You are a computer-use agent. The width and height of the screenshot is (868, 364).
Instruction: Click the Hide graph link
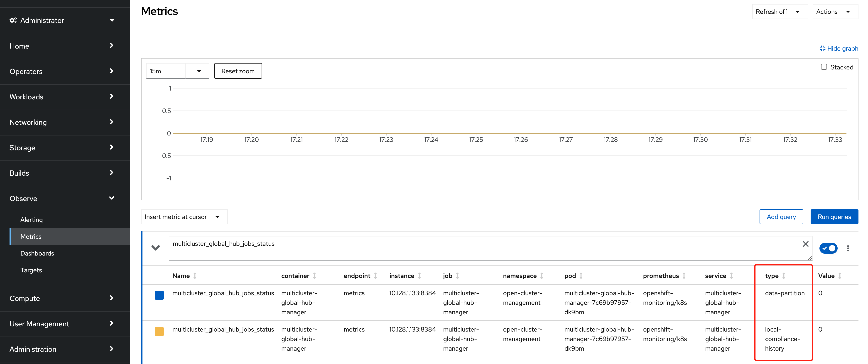pyautogui.click(x=839, y=49)
